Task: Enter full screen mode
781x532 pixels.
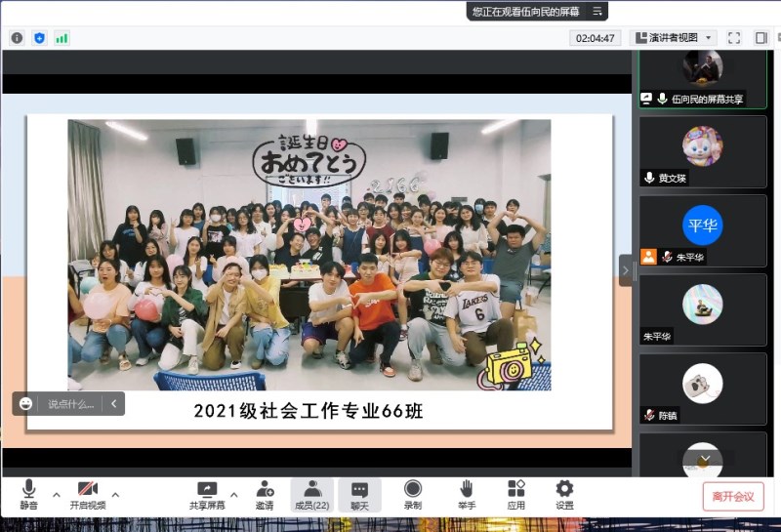Action: point(734,38)
